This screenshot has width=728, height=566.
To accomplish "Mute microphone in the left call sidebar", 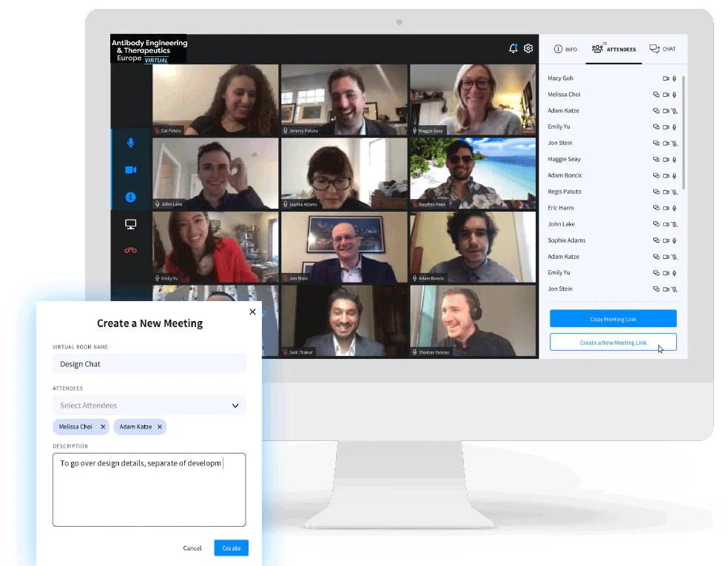I will coord(131,143).
